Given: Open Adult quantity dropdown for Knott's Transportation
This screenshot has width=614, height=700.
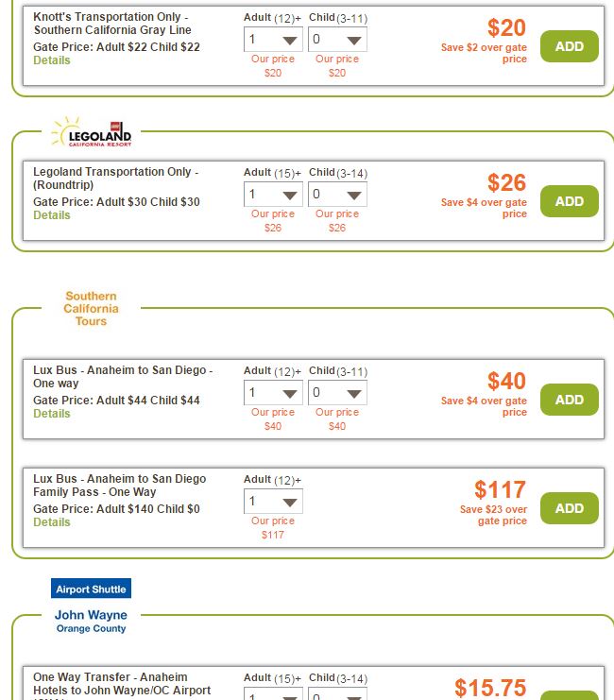Looking at the screenshot, I should (273, 40).
